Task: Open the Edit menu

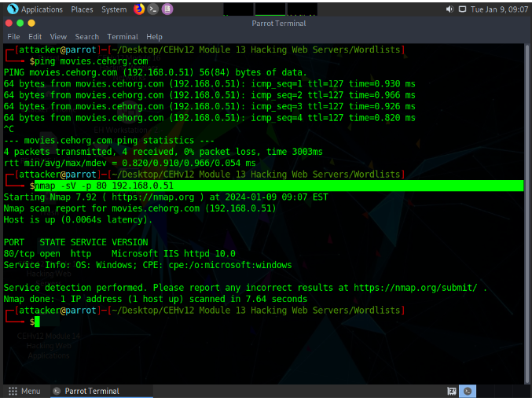Action: pyautogui.click(x=35, y=36)
